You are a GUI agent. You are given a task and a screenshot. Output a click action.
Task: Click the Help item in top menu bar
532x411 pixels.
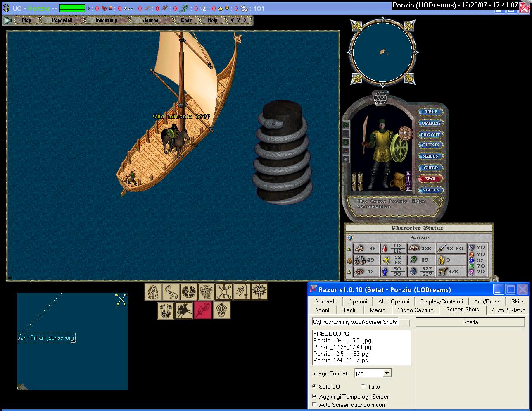point(212,20)
